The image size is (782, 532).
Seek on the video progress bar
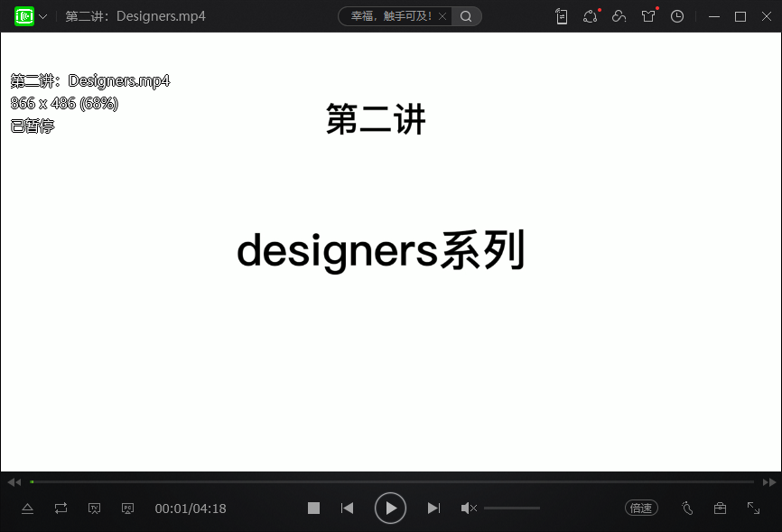click(x=392, y=482)
